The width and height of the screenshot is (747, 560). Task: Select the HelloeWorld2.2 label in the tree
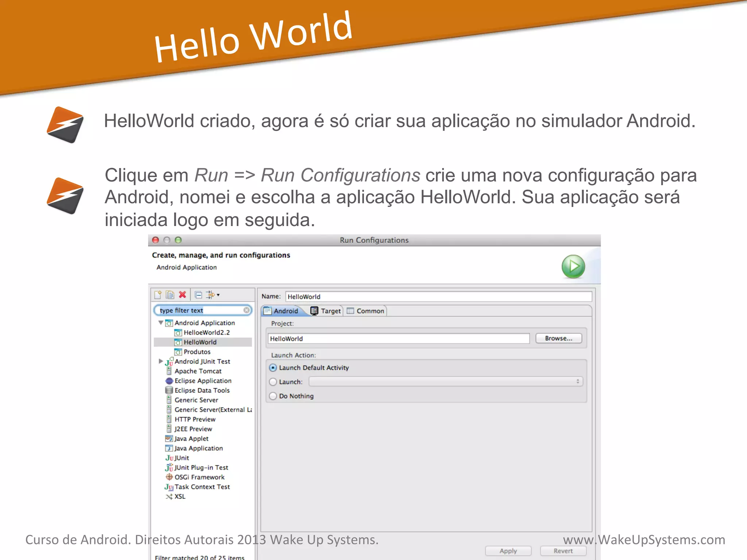pyautogui.click(x=207, y=332)
